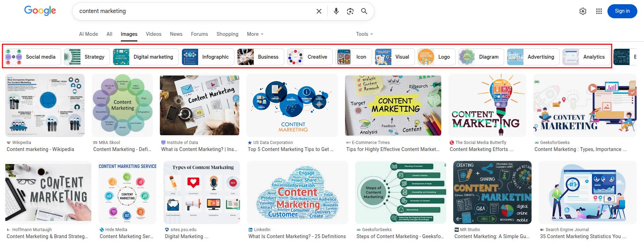Open 'Top 5 Content Marketing Tips' link

pyautogui.click(x=291, y=149)
